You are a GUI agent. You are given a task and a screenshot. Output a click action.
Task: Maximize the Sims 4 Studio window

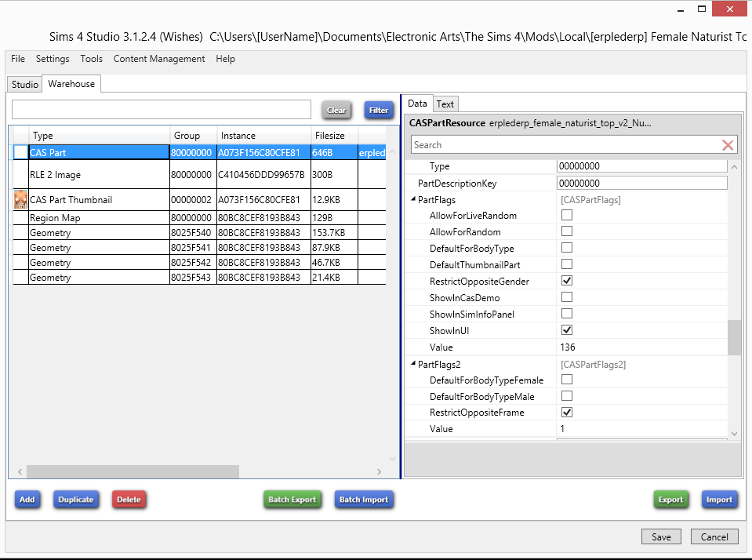coord(702,9)
